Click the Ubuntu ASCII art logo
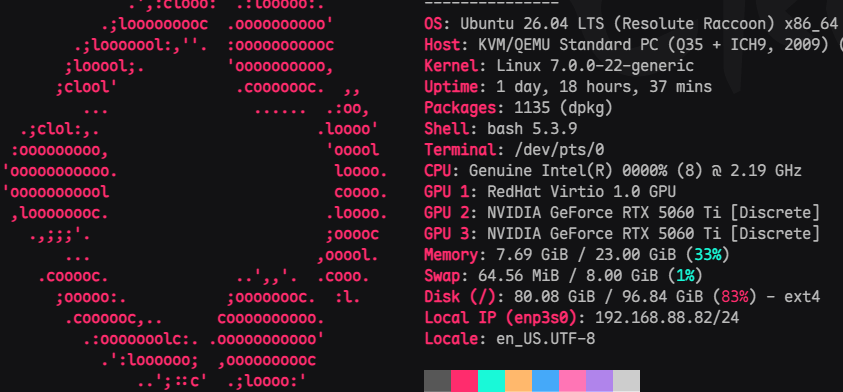Image resolution: width=843 pixels, height=392 pixels. pyautogui.click(x=195, y=196)
